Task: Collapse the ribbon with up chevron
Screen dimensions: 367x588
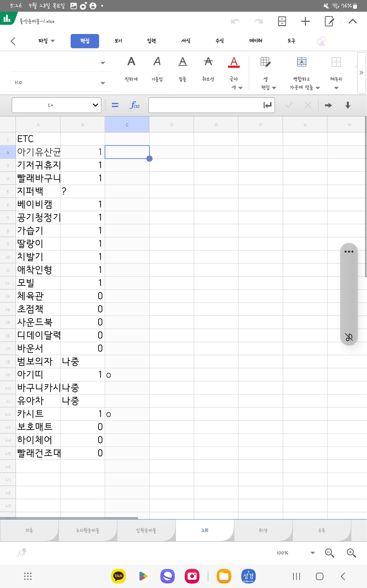Action: (x=353, y=21)
